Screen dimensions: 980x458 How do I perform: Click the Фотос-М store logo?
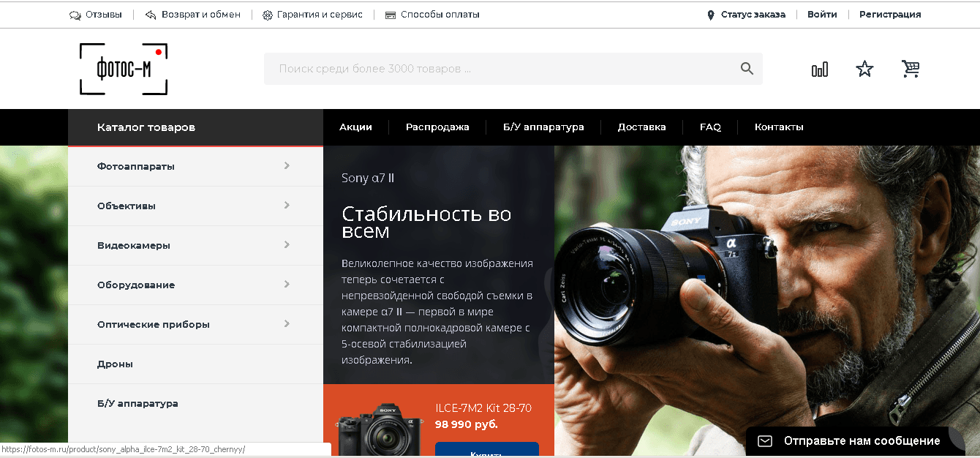[123, 68]
